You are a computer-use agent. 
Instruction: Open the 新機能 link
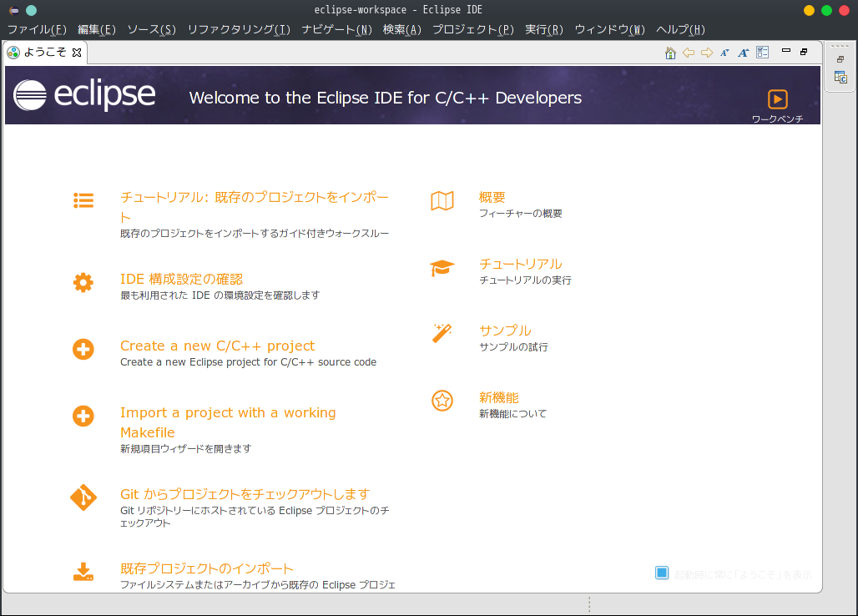pos(498,397)
